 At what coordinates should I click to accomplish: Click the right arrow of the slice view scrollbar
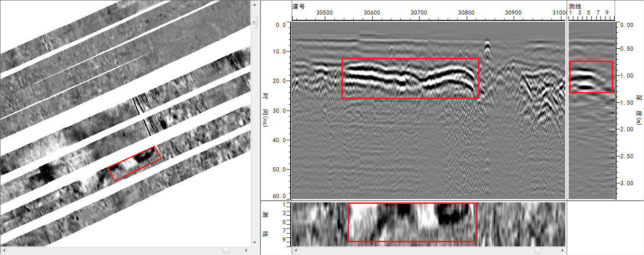[562, 250]
